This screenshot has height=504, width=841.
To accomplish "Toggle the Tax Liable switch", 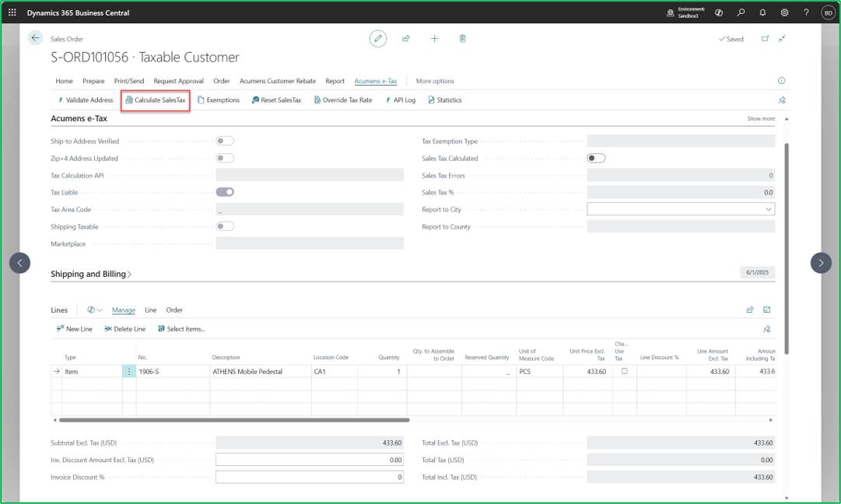I will (225, 192).
